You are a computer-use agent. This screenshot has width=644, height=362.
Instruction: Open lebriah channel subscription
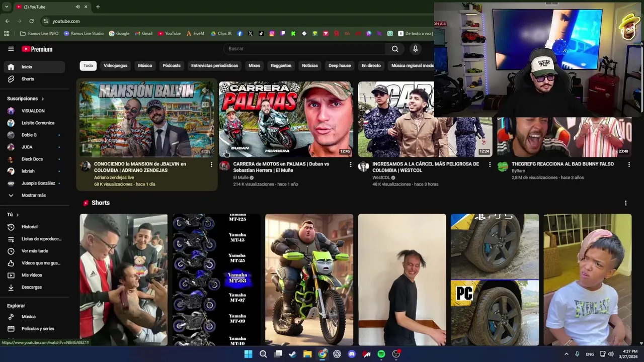(34, 171)
